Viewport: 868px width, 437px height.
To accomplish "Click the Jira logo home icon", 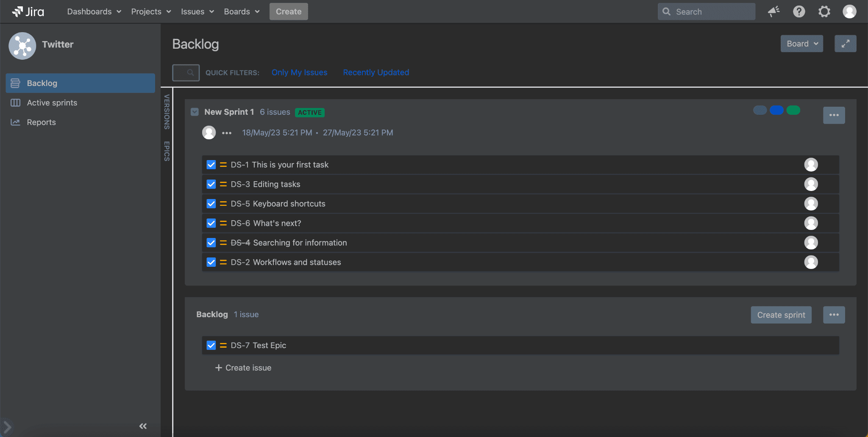I will [x=28, y=11].
